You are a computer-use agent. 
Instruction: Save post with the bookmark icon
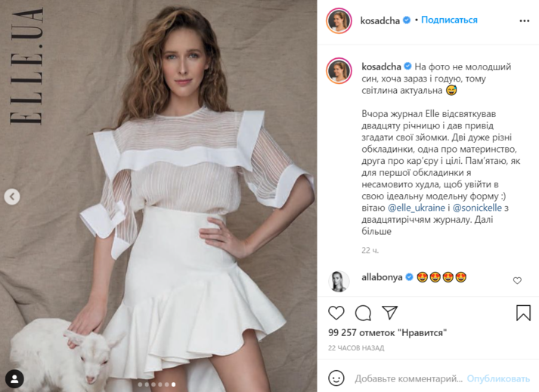[523, 313]
